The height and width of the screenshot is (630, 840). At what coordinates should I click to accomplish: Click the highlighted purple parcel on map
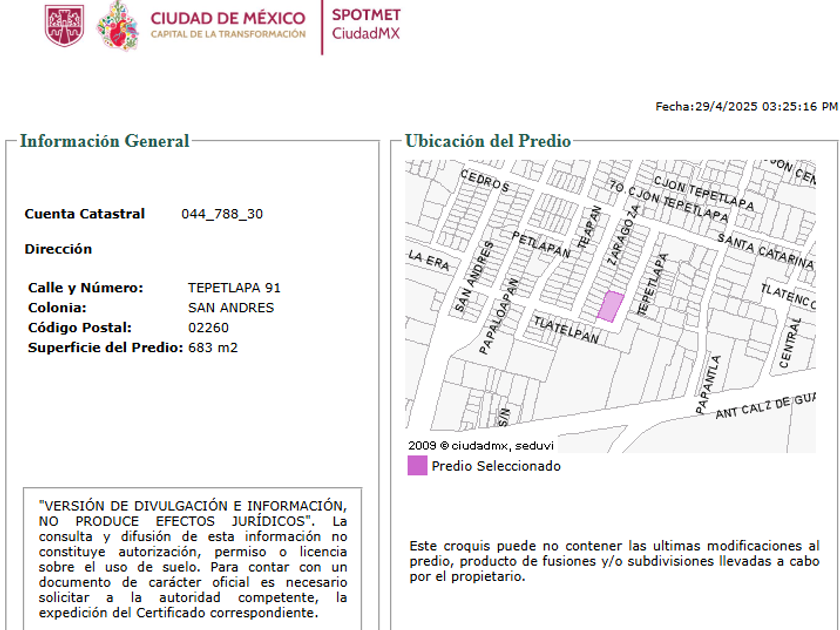coord(611,307)
